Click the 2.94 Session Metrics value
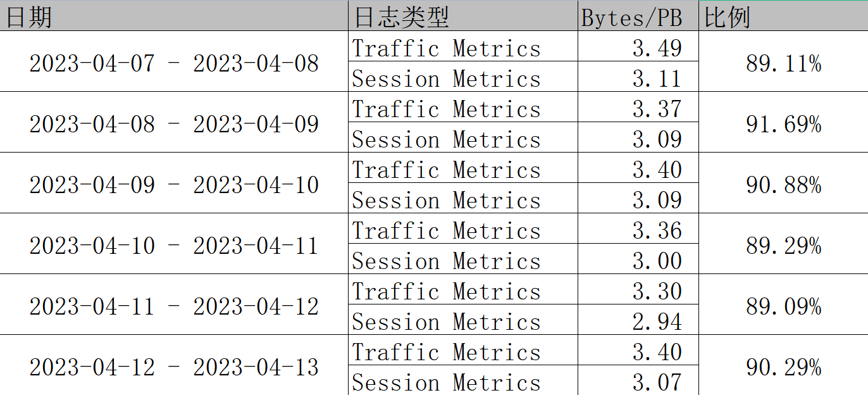868x395 pixels. click(x=657, y=322)
